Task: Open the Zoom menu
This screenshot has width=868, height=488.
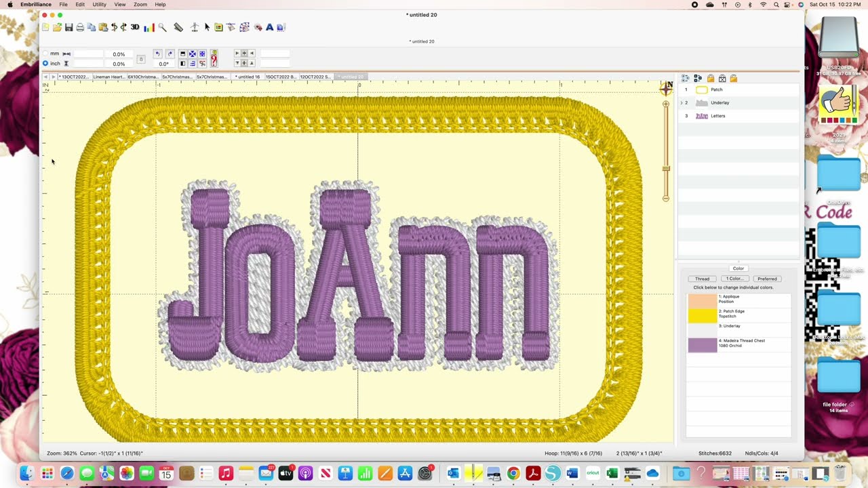Action: (x=140, y=5)
